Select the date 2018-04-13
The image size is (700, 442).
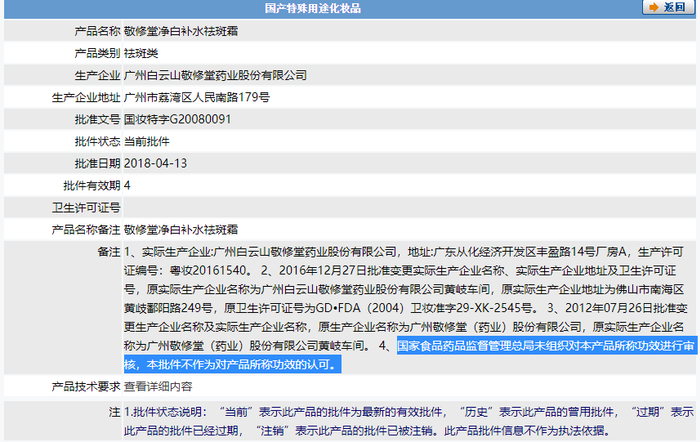155,163
